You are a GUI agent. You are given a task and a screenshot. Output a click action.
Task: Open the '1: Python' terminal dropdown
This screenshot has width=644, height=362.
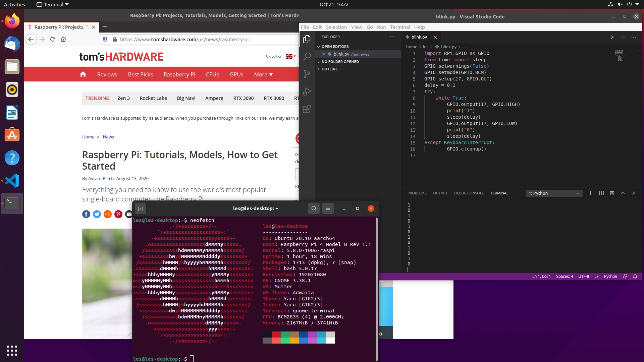pos(554,193)
